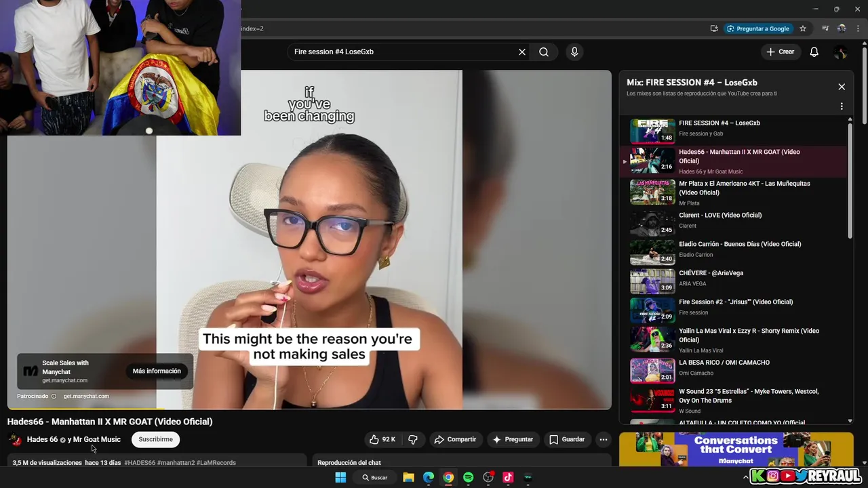Like the video with thumbs-up
Screen dimensions: 868x488
click(x=382, y=439)
